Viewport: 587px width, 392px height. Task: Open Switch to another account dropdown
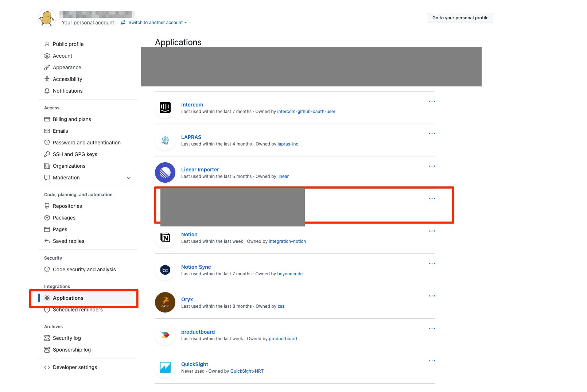pyautogui.click(x=154, y=23)
